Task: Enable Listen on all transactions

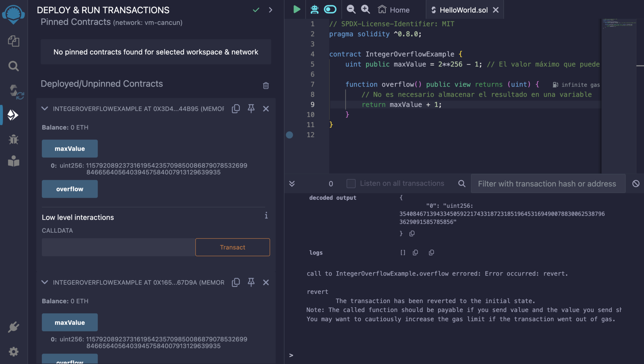Action: click(x=351, y=184)
